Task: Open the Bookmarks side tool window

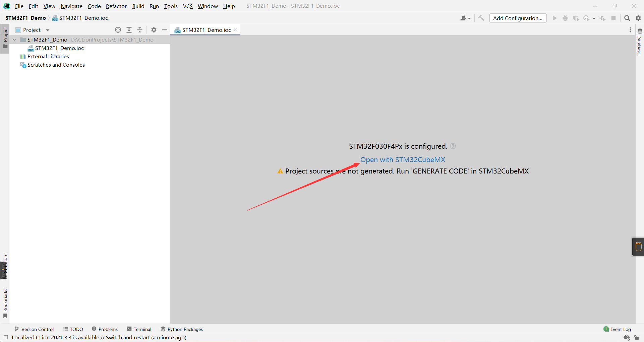Action: click(x=5, y=303)
